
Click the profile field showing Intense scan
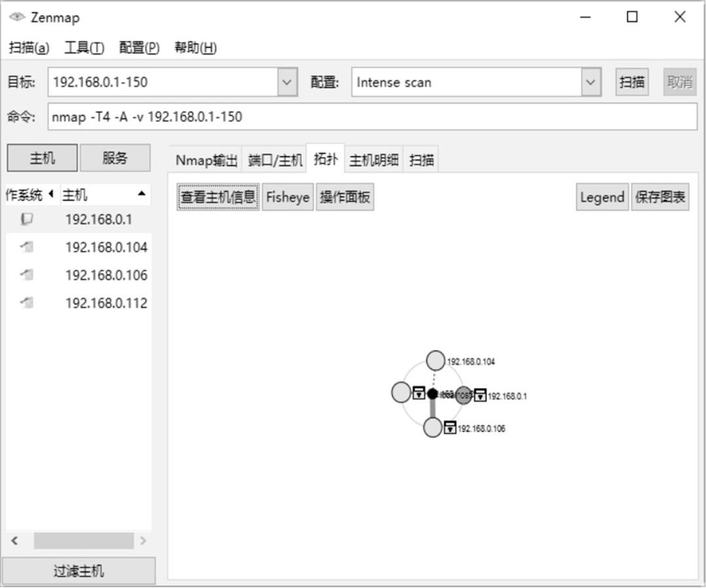click(x=467, y=82)
